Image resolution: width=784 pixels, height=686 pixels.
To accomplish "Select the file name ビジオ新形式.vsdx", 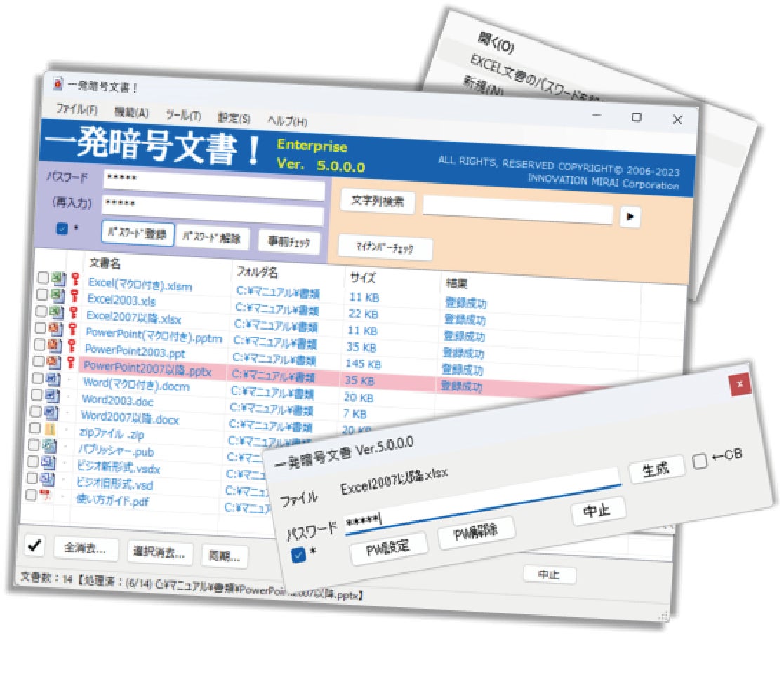I will click(x=119, y=467).
